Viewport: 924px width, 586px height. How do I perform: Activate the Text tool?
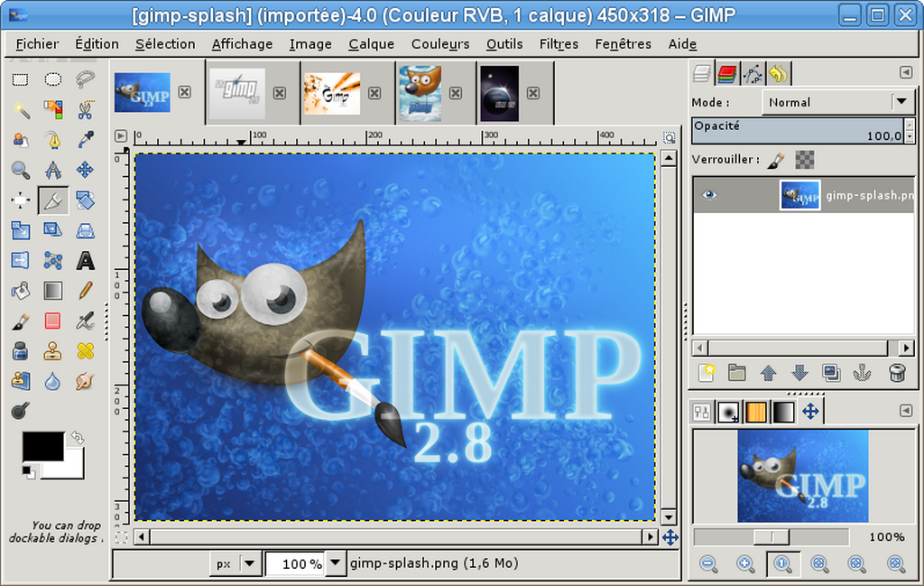85,261
